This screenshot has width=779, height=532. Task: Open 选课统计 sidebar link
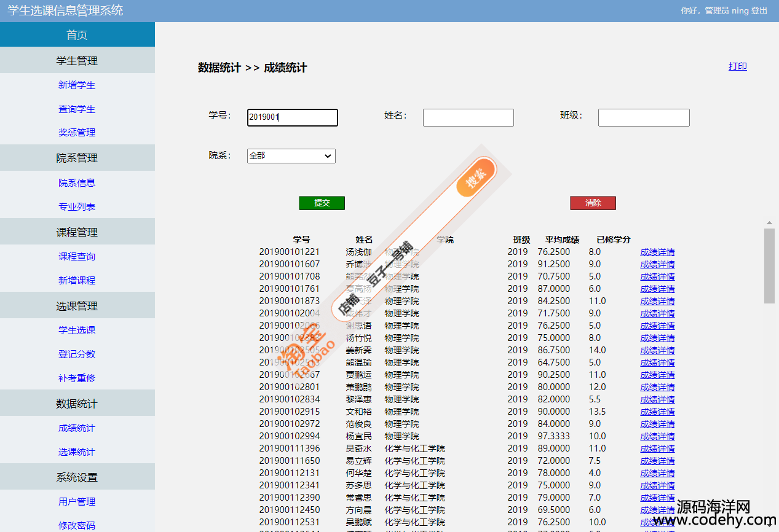click(x=77, y=452)
